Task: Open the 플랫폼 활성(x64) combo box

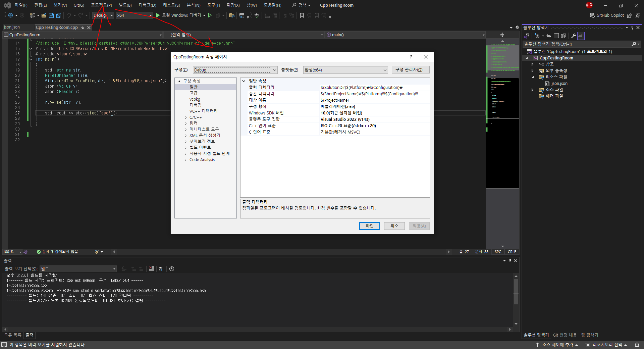Action: pyautogui.click(x=345, y=70)
